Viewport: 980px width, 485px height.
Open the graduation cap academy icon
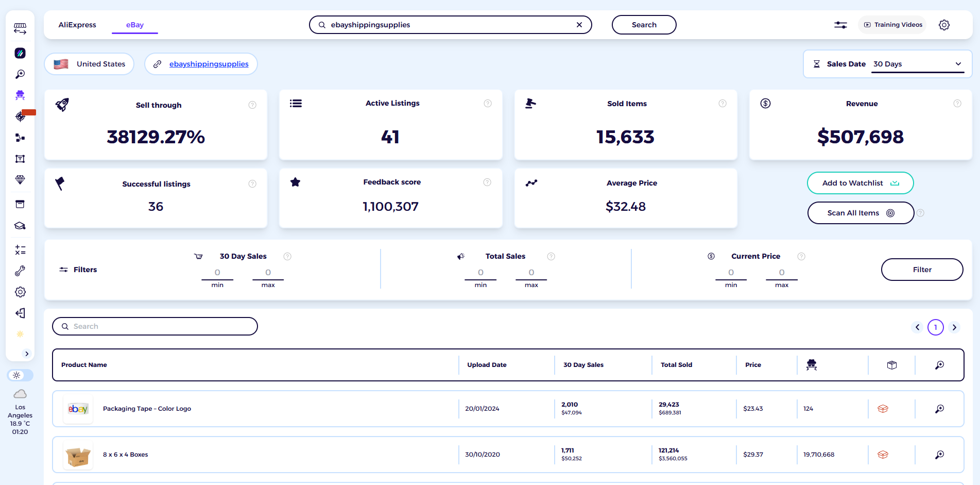coord(20,226)
